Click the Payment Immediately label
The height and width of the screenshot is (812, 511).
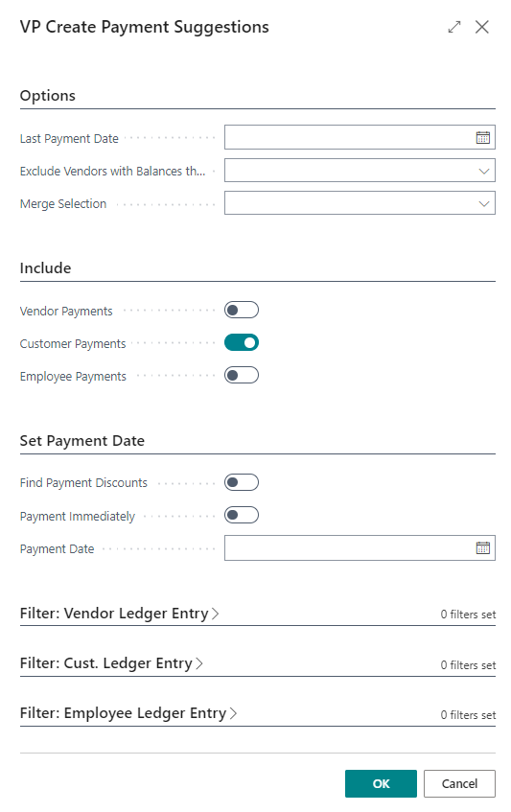click(78, 517)
